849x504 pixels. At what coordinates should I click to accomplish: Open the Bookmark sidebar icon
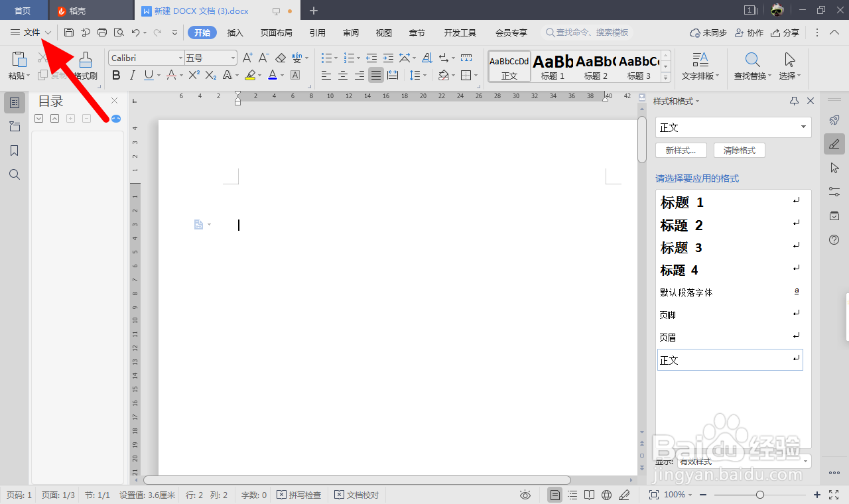tap(15, 151)
